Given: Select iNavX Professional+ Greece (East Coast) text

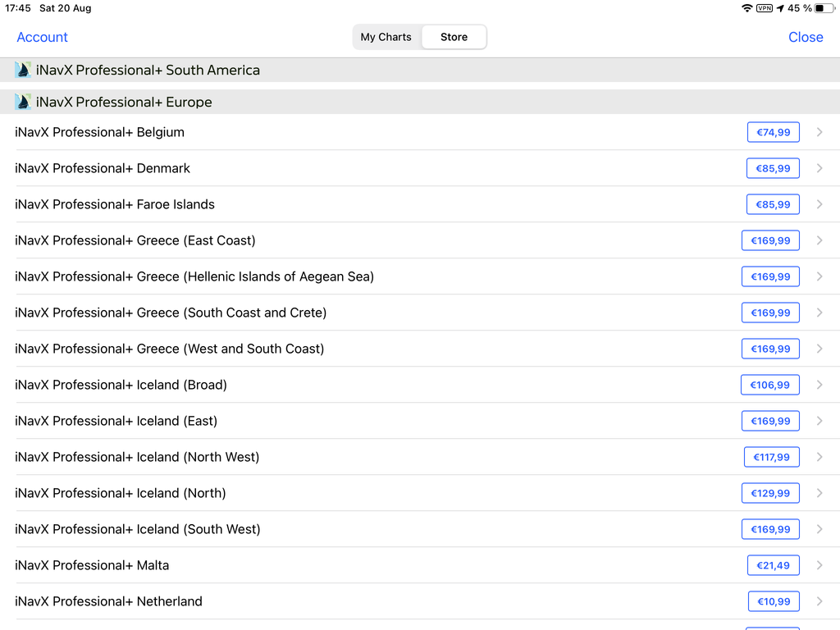Looking at the screenshot, I should (135, 240).
